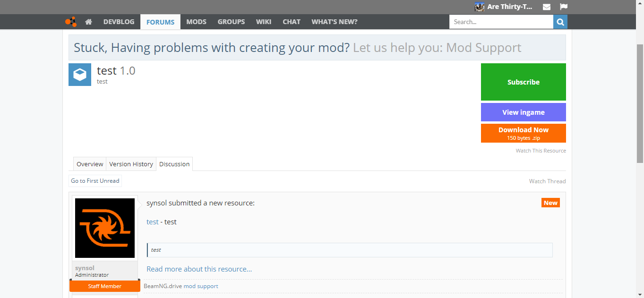The width and height of the screenshot is (644, 298).
Task: Open the WIKI menu item
Action: click(264, 22)
